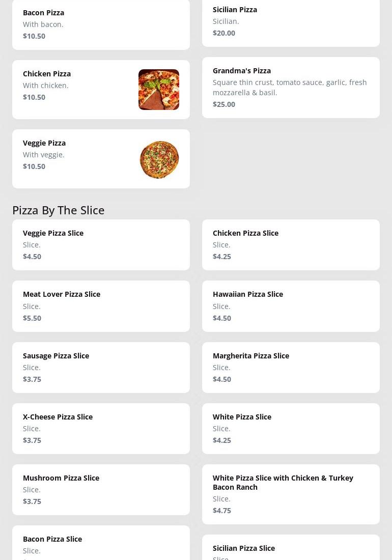The image size is (392, 560).
Task: Choose the Hawaiian Pizza Slice
Action: [x=291, y=305]
